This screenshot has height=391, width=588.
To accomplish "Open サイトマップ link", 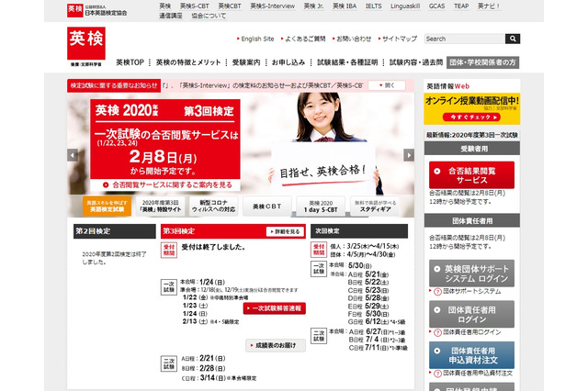I will click(400, 39).
